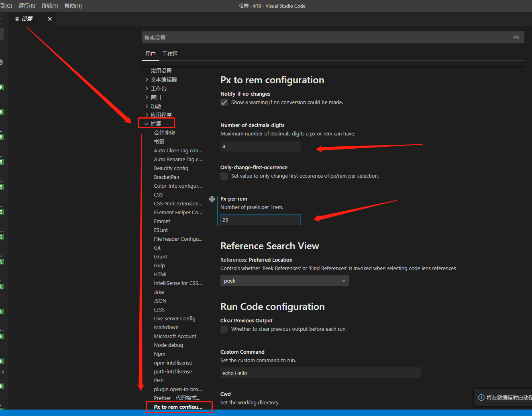Click the Custom Command echo Hello field

tap(321, 373)
